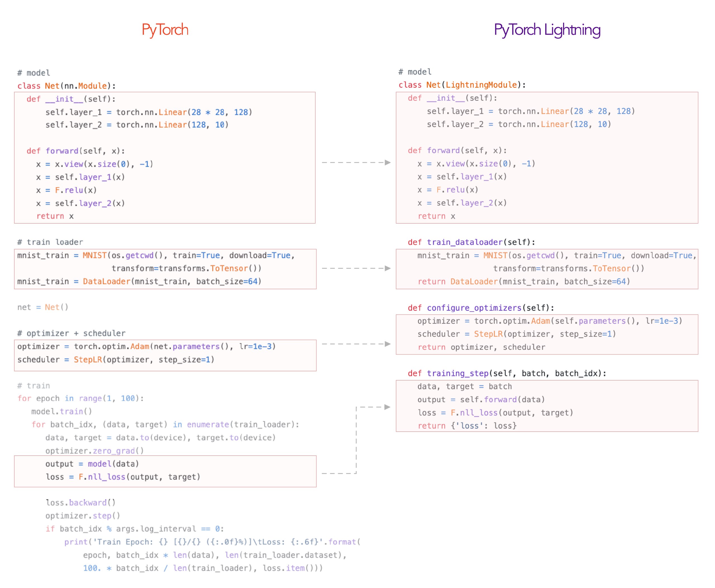Click 'output = model(data)' line
The height and width of the screenshot is (588, 715).
(x=92, y=464)
